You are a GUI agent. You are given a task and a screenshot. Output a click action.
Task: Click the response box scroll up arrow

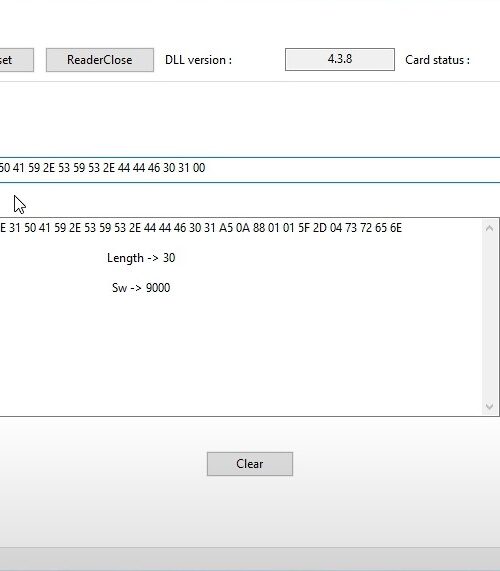(489, 228)
